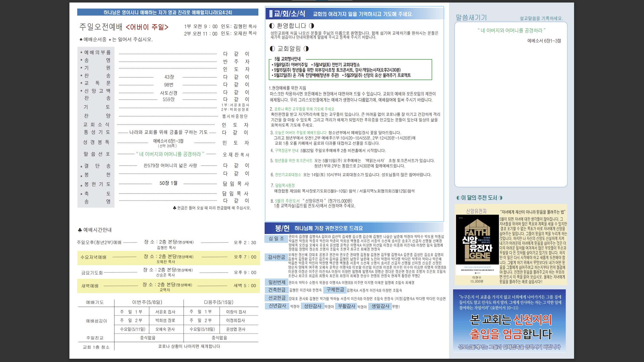Click preacher name '오재찬목사' in 말씀선포 row

(236, 155)
